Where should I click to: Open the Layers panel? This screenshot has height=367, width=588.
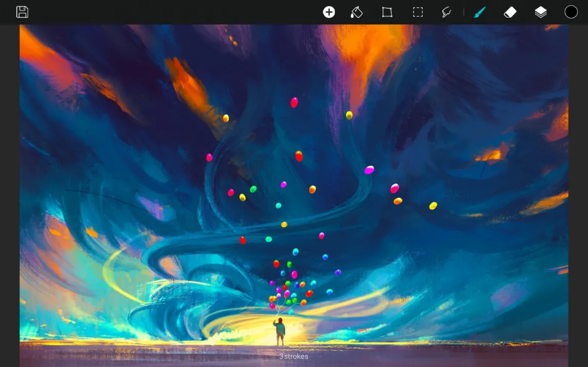[541, 12]
